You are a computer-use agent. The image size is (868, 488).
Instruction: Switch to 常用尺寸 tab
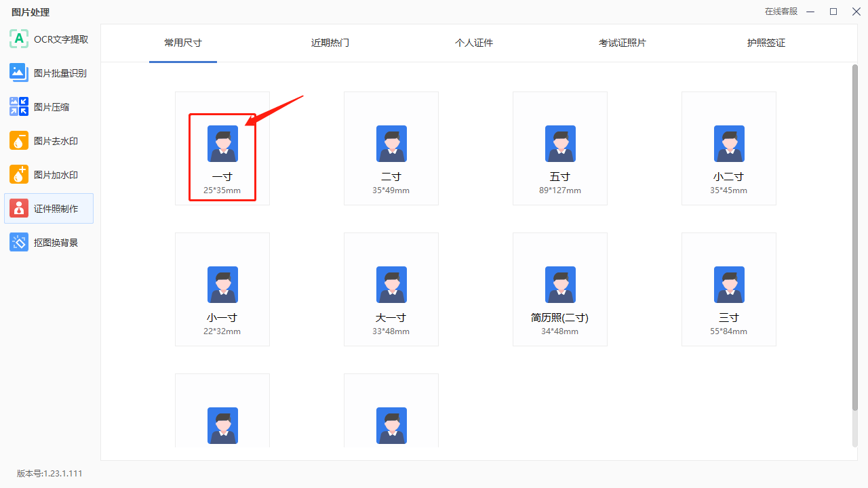point(183,43)
